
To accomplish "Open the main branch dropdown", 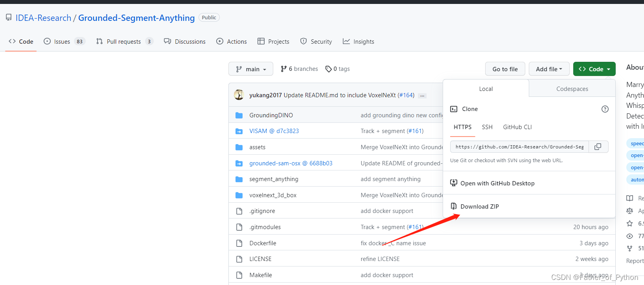I will tap(251, 69).
